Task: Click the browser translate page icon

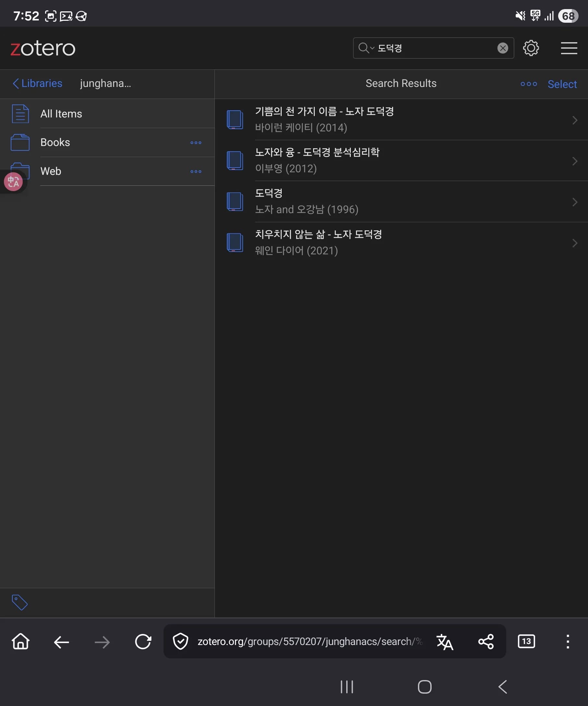Action: coord(445,642)
